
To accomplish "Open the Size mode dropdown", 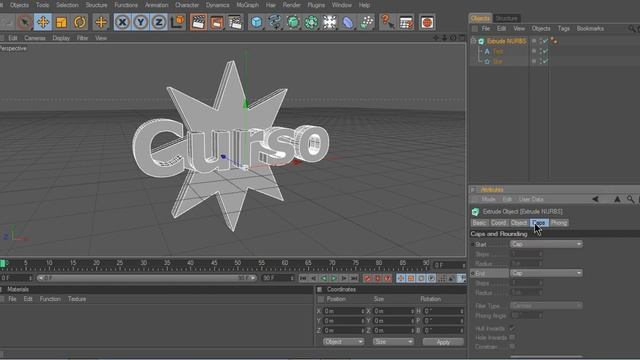I will pos(393,342).
